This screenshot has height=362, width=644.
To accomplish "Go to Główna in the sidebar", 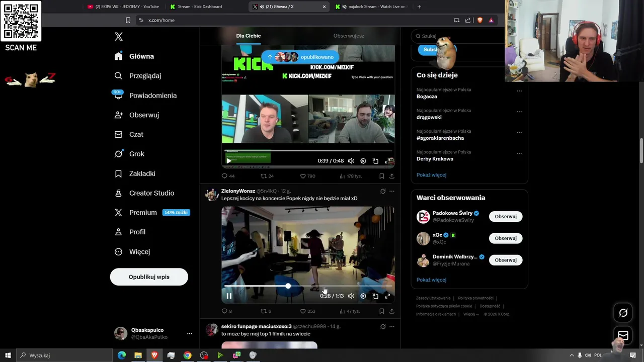I will click(134, 56).
